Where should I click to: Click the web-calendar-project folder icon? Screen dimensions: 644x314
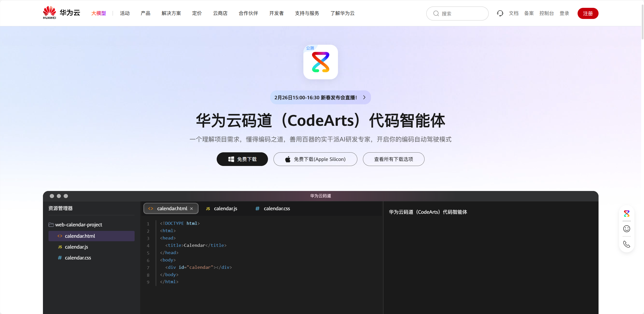click(x=51, y=225)
